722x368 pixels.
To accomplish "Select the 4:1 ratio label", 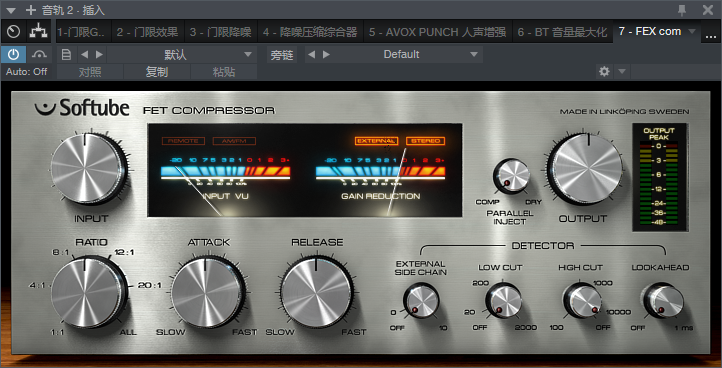I will point(37,285).
